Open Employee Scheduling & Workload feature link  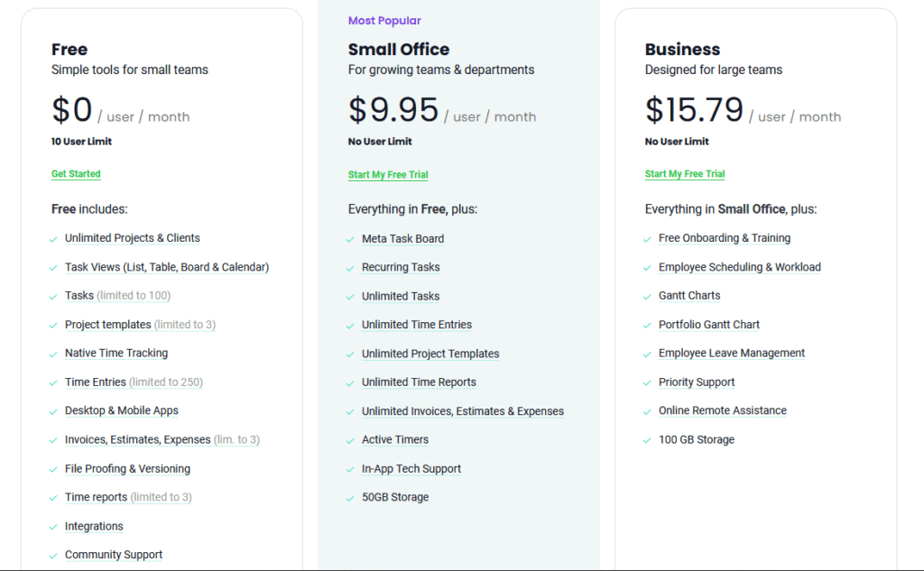coord(739,267)
